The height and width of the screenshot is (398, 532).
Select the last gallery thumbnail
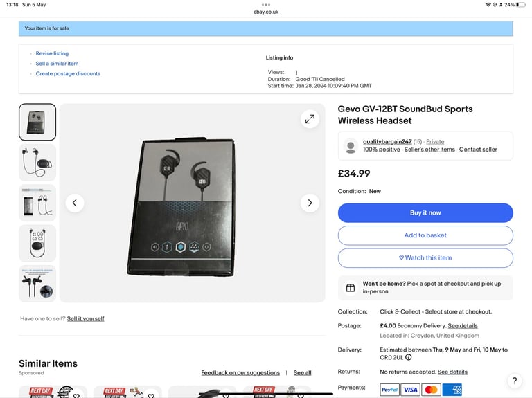coord(37,283)
